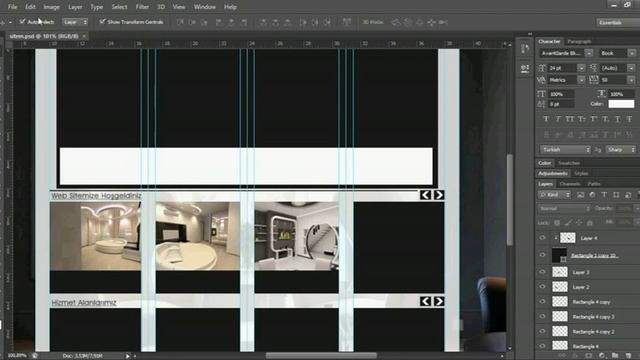Click the Faux Italic style icon
The width and height of the screenshot is (640, 360).
(558, 119)
